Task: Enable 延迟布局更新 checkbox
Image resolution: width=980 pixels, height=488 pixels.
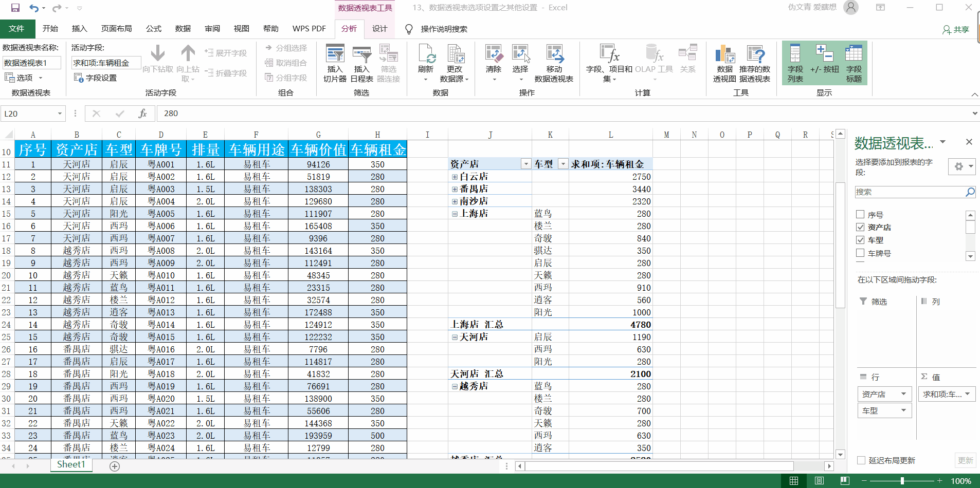Action: 861,460
